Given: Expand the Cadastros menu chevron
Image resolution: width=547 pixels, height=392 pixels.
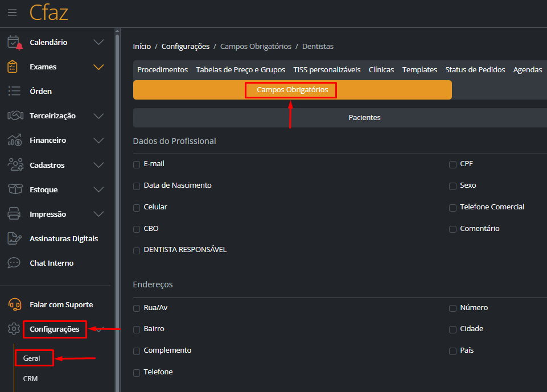Looking at the screenshot, I should coord(98,165).
